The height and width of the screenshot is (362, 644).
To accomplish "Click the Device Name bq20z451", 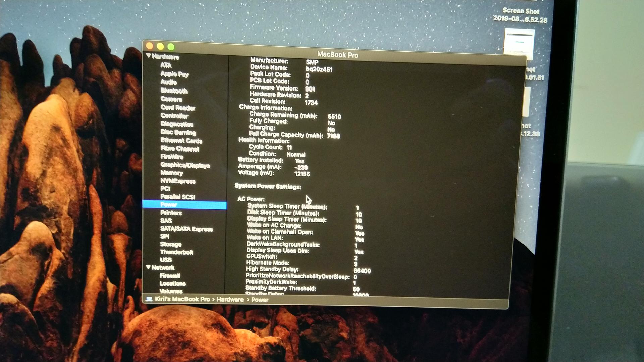I will (x=319, y=69).
